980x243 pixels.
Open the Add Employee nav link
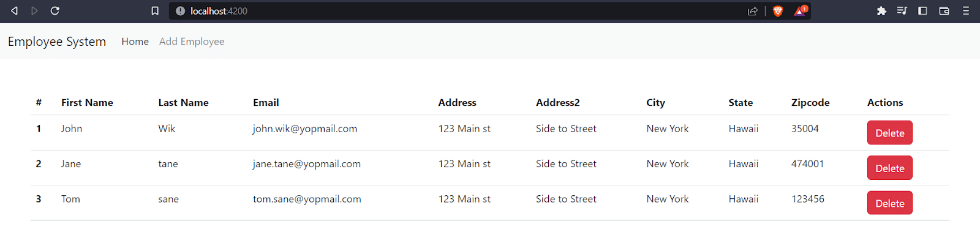(192, 41)
